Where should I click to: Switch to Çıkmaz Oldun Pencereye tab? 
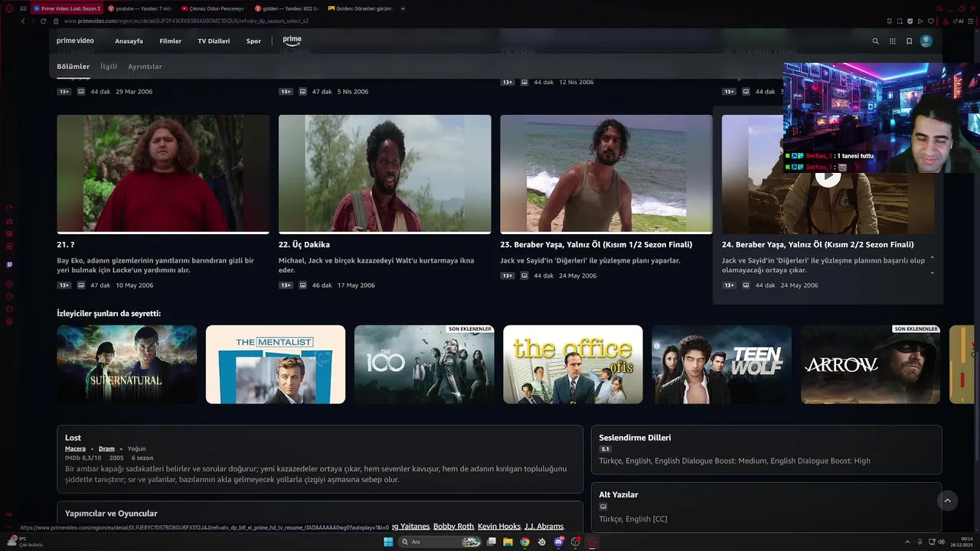(x=212, y=8)
